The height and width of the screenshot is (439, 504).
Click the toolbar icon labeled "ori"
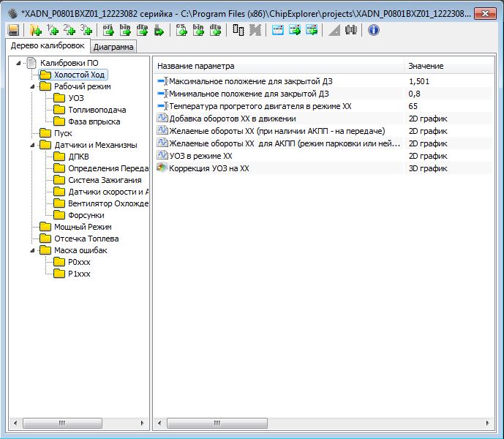click(107, 30)
